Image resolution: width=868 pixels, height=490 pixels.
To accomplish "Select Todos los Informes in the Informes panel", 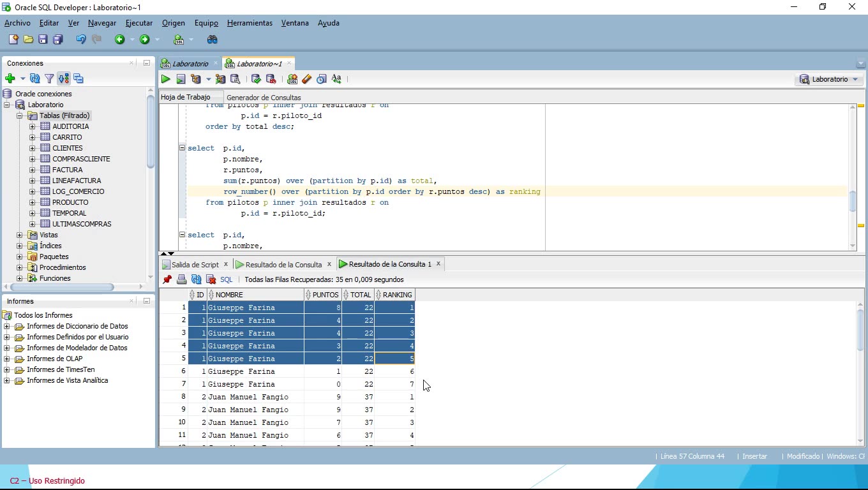I will [44, 315].
